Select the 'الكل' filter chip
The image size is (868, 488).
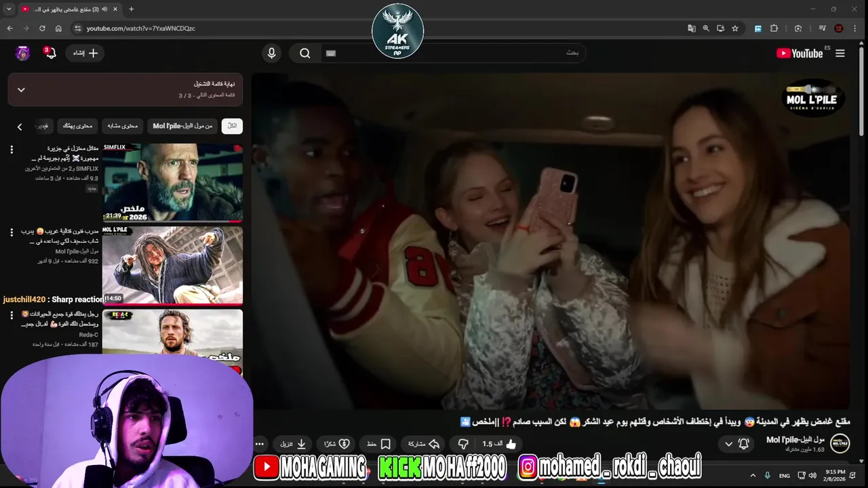click(232, 125)
